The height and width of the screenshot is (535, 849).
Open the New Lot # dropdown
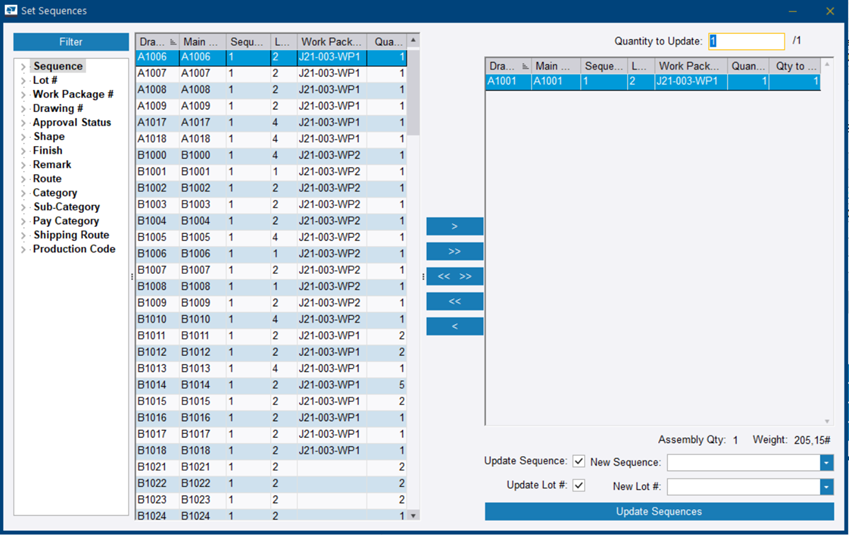click(x=826, y=487)
